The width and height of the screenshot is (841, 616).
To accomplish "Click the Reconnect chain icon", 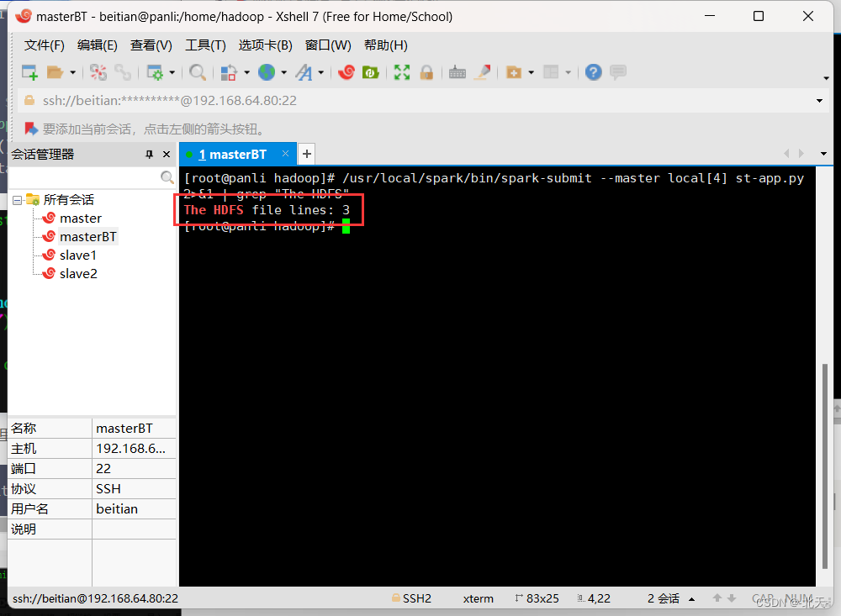I will point(123,71).
